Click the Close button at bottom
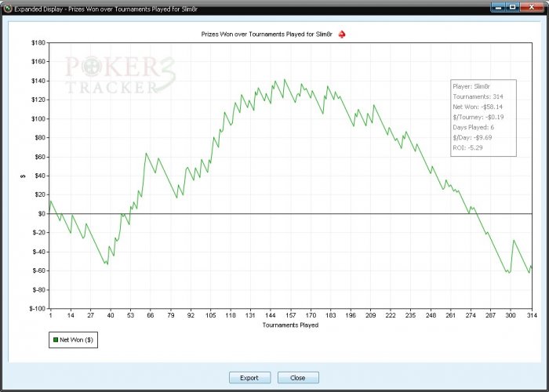549x392 pixels. (298, 378)
